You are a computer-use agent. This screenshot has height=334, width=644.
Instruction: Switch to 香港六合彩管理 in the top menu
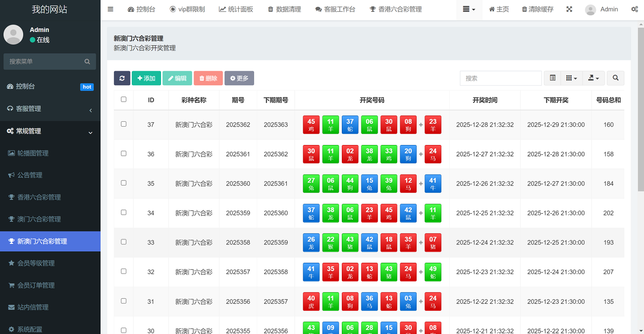click(x=395, y=9)
